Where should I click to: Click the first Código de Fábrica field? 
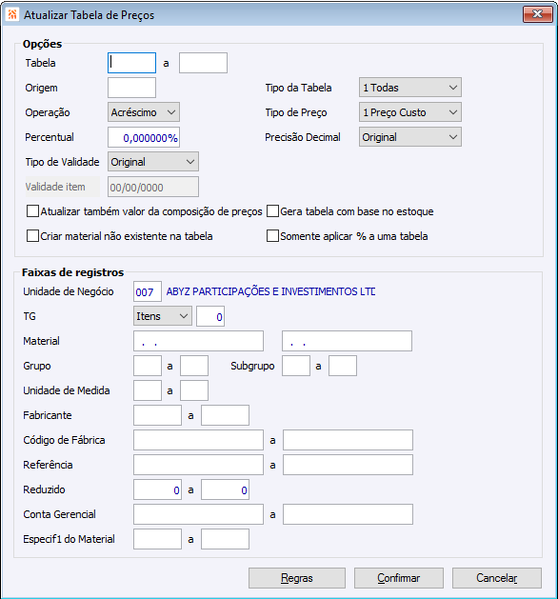[x=198, y=440]
